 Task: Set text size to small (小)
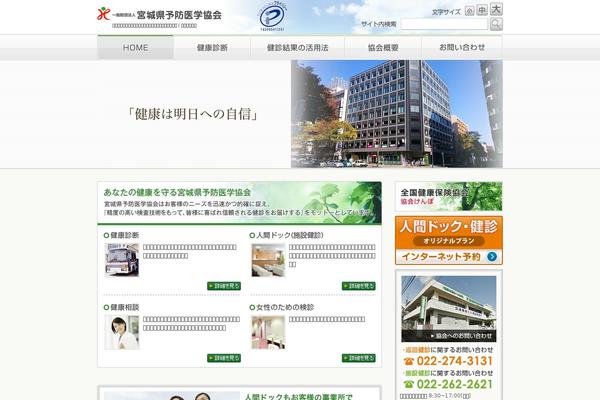pos(469,11)
